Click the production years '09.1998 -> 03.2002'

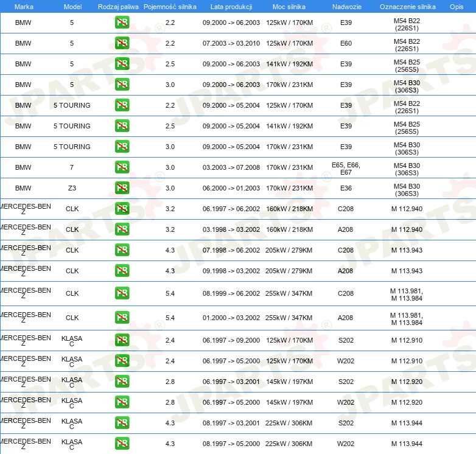coord(231,271)
